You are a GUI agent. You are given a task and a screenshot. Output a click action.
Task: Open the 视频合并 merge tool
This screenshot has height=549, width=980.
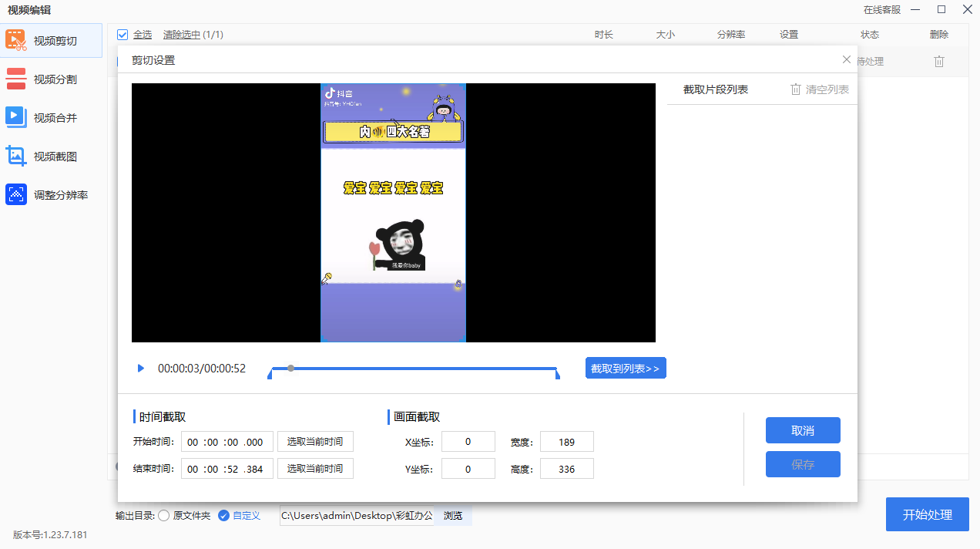pos(51,118)
